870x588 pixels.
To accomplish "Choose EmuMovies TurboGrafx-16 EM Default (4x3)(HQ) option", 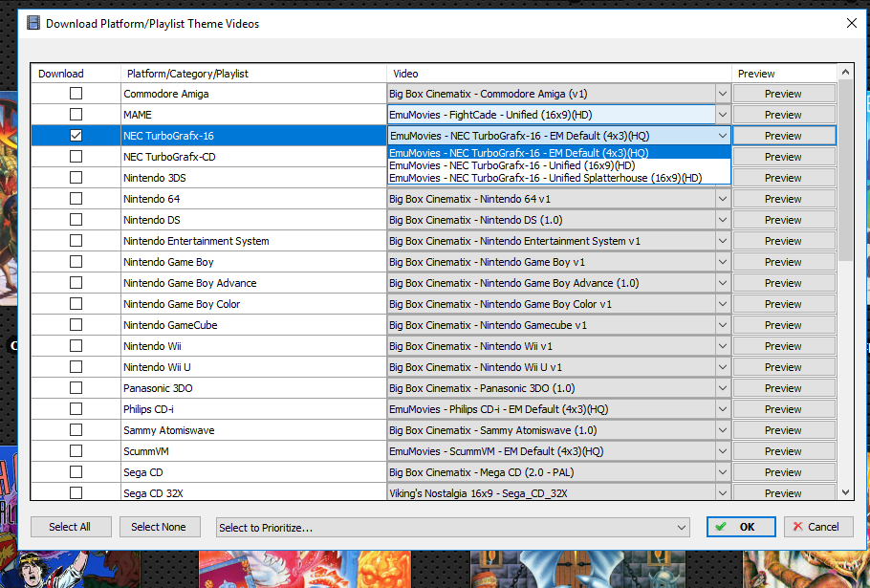I will [x=559, y=153].
